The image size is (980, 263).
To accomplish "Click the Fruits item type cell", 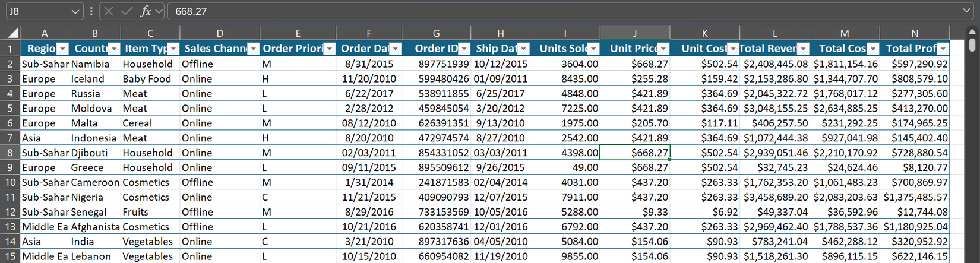I will click(150, 212).
